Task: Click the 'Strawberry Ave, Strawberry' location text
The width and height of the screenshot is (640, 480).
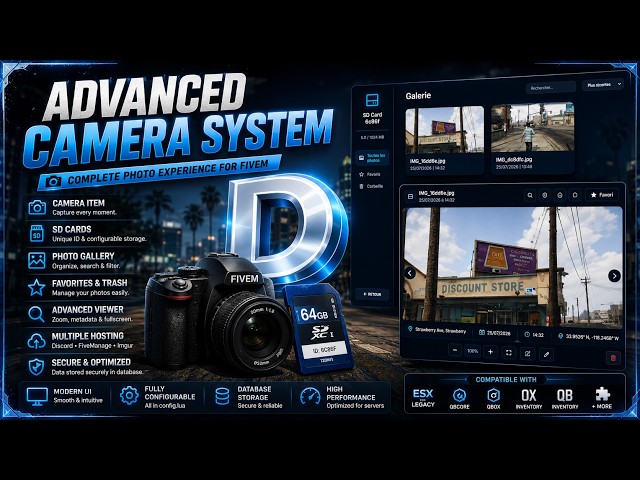Action: point(440,330)
